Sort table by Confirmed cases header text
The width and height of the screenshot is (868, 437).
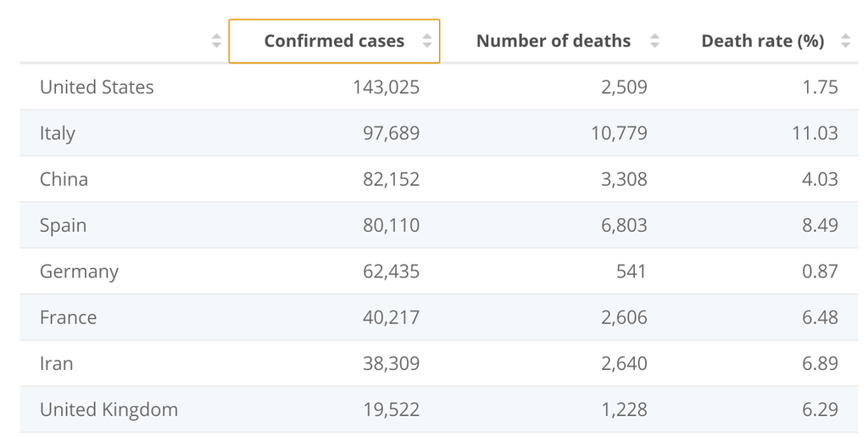click(x=334, y=41)
